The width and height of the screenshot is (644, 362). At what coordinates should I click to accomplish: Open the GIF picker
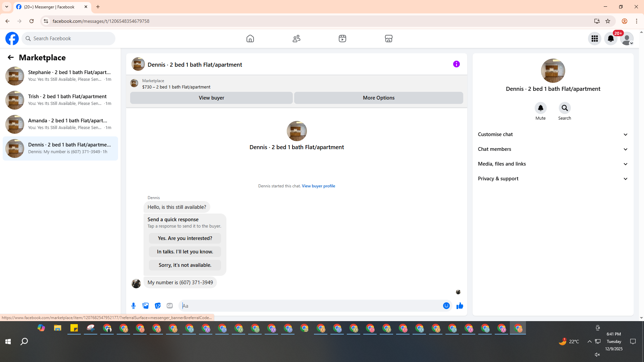tap(170, 306)
